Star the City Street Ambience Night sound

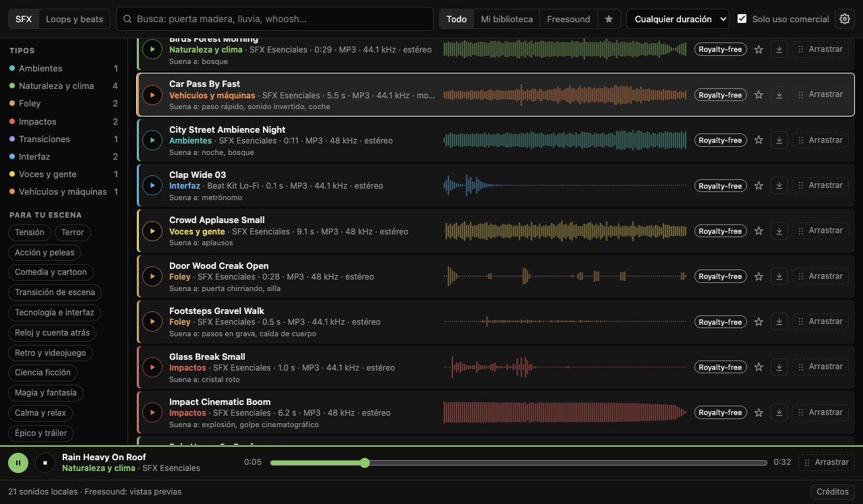(x=758, y=140)
